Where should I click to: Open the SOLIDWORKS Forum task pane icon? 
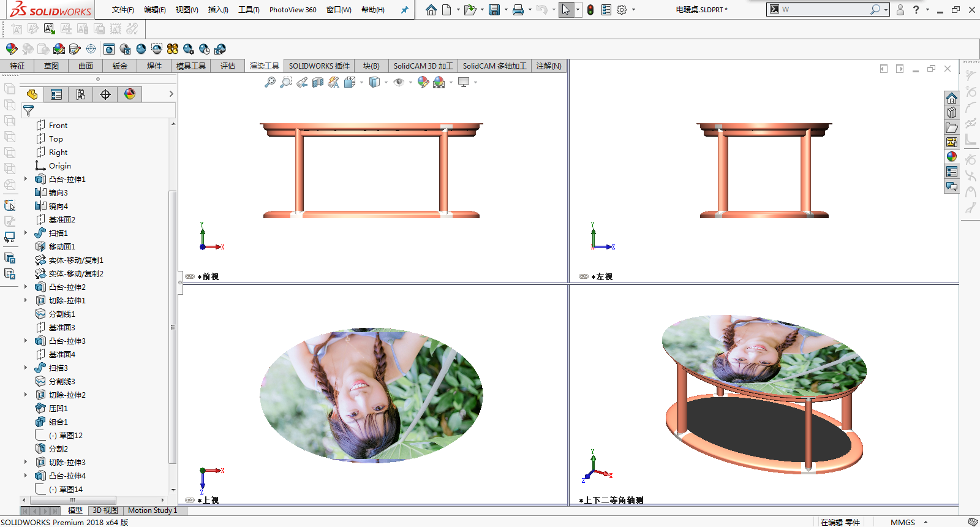[x=951, y=186]
